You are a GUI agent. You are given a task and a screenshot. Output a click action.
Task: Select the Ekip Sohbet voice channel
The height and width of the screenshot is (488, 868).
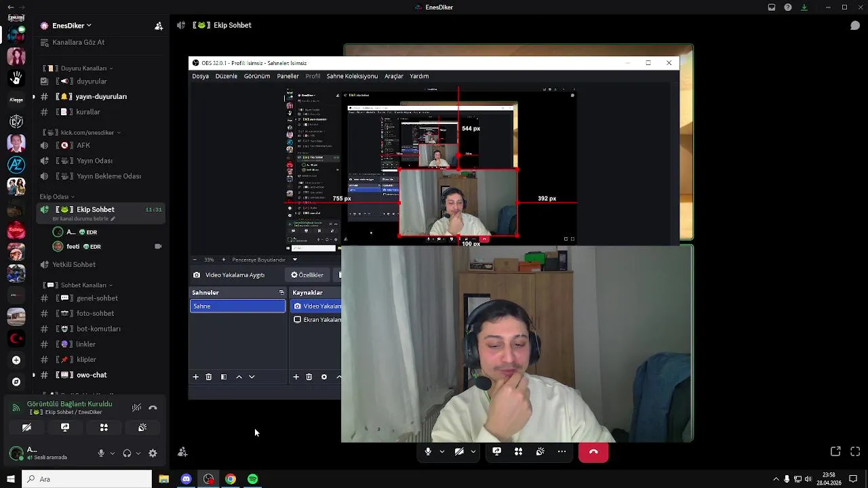pyautogui.click(x=100, y=209)
